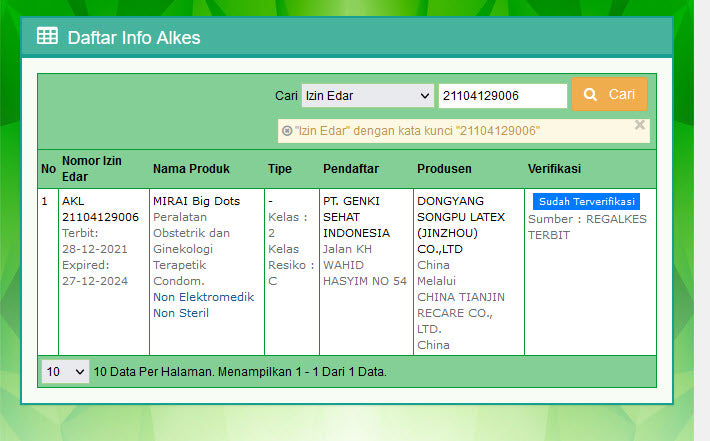Screen dimensions: 710x441
Task: Click the Non Elektromedik link
Action: [203, 297]
